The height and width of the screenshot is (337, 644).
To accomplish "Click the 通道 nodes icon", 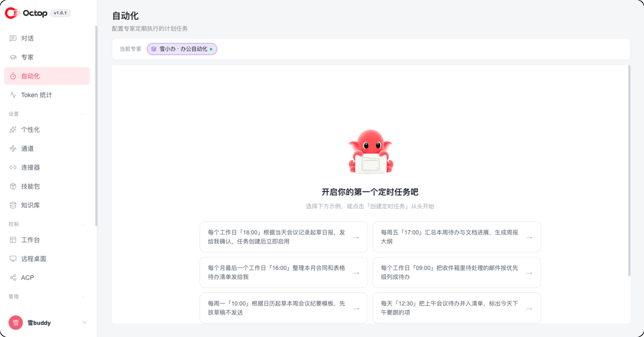I will [13, 148].
